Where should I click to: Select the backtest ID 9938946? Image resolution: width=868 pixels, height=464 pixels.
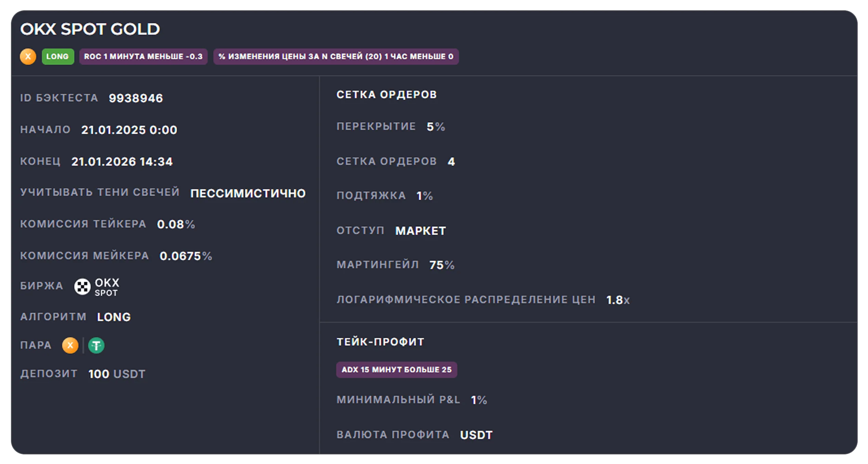(136, 98)
